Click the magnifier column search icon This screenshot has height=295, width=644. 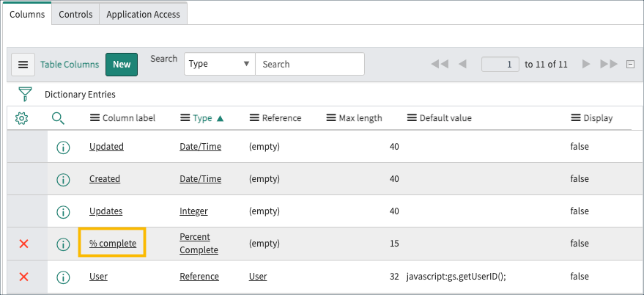click(59, 118)
